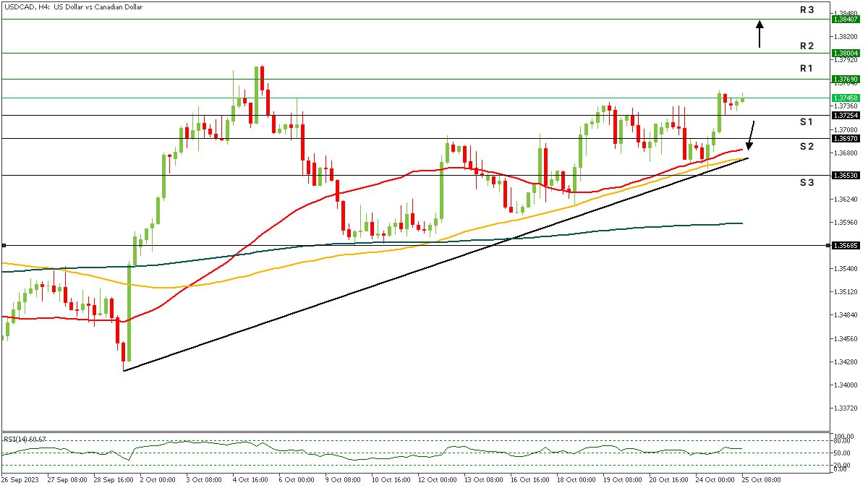Click the 1.38407 green price tag
The width and height of the screenshot is (868, 488).
pyautogui.click(x=846, y=20)
